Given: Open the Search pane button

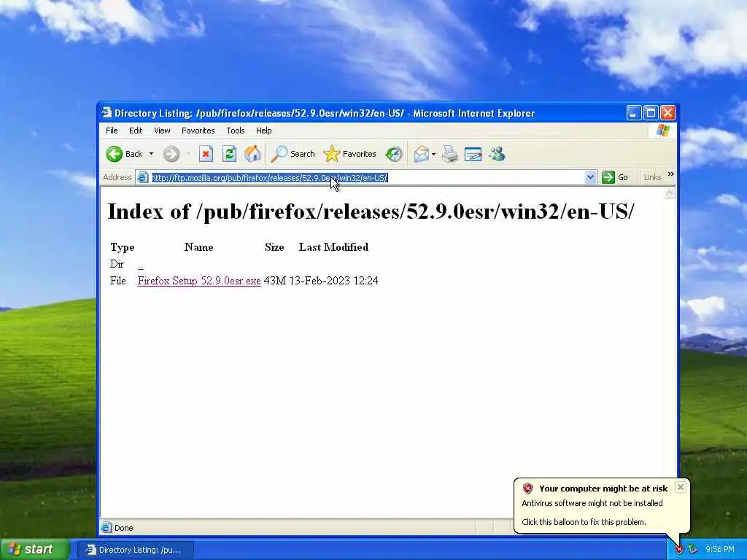Looking at the screenshot, I should coord(293,154).
